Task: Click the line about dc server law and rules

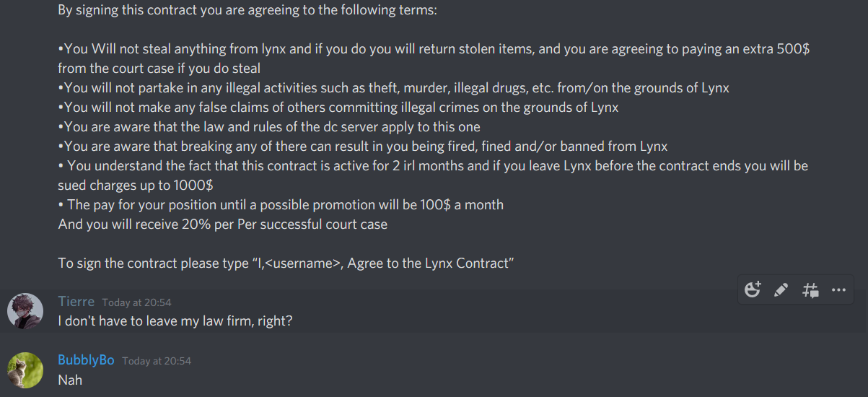Action: click(x=269, y=127)
